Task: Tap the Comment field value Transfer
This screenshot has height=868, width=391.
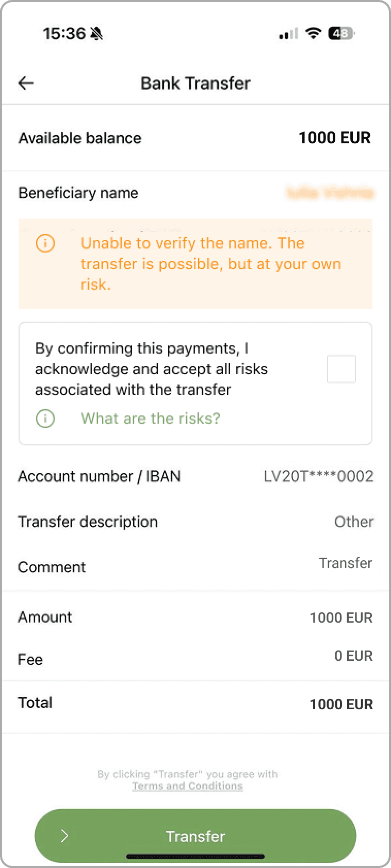Action: [x=345, y=563]
